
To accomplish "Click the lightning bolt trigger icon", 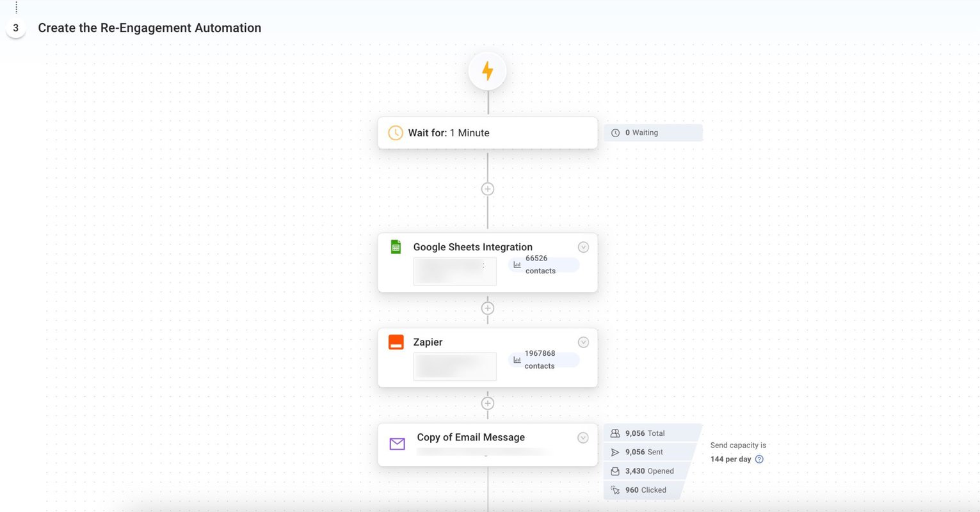I will (x=488, y=71).
